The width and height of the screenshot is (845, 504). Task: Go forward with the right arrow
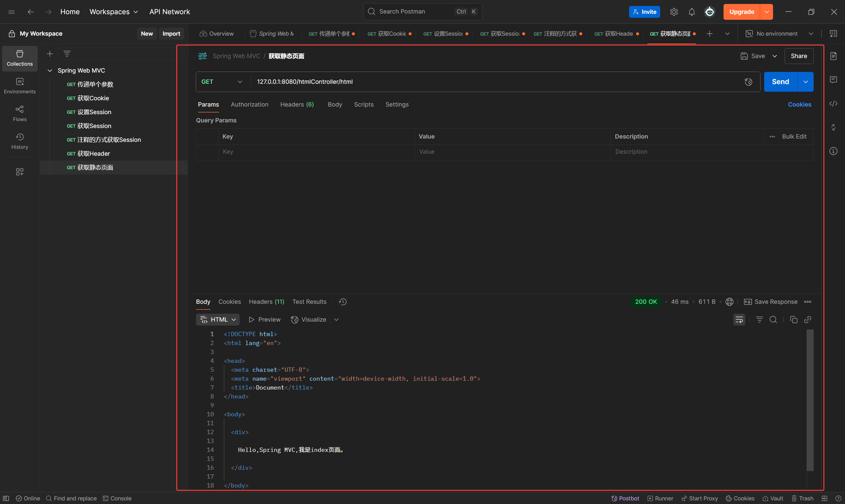(49, 12)
